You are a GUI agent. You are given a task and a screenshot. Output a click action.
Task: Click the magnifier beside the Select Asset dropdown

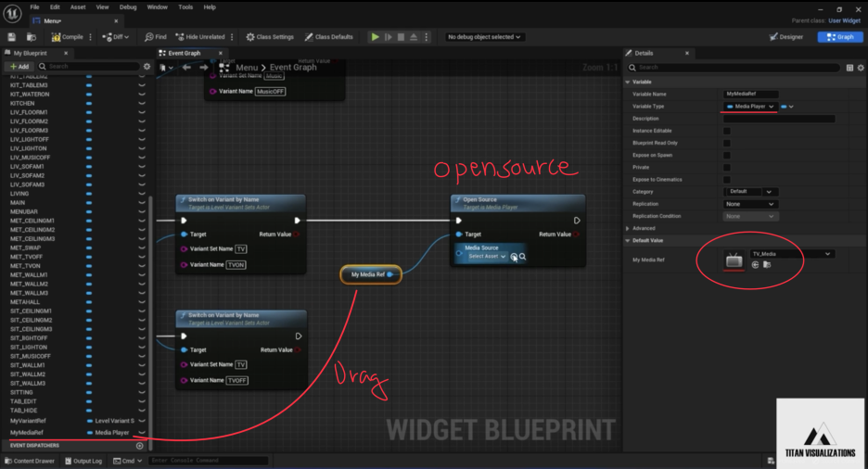523,257
